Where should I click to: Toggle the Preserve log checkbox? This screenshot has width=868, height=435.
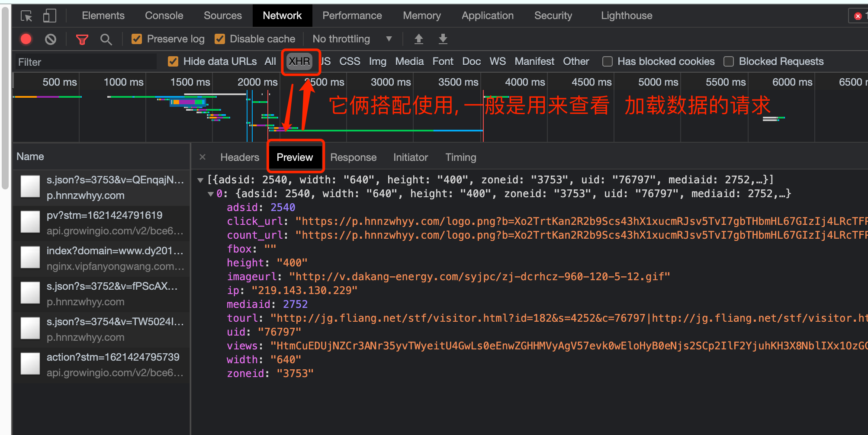137,39
